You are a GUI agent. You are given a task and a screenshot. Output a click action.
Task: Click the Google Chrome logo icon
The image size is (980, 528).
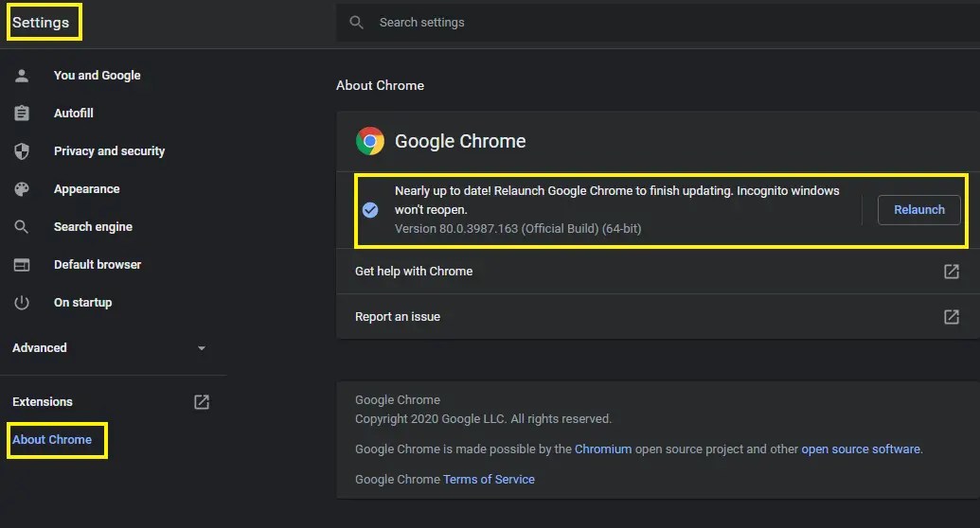coord(370,141)
